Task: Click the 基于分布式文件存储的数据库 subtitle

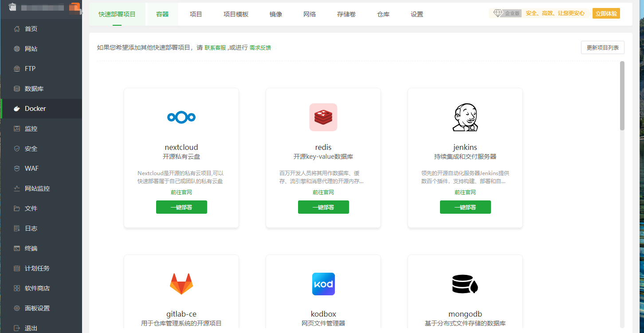Action: click(x=465, y=323)
